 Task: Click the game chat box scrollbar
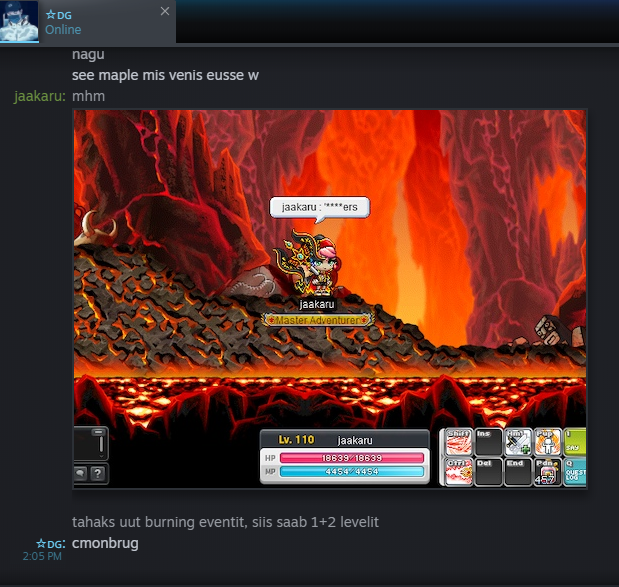(101, 443)
